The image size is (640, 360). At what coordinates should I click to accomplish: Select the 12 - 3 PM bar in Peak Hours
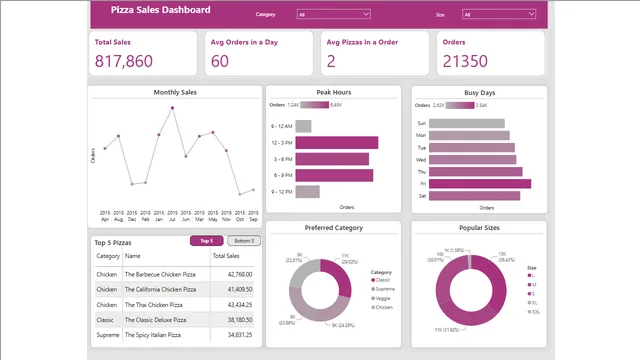click(x=337, y=142)
